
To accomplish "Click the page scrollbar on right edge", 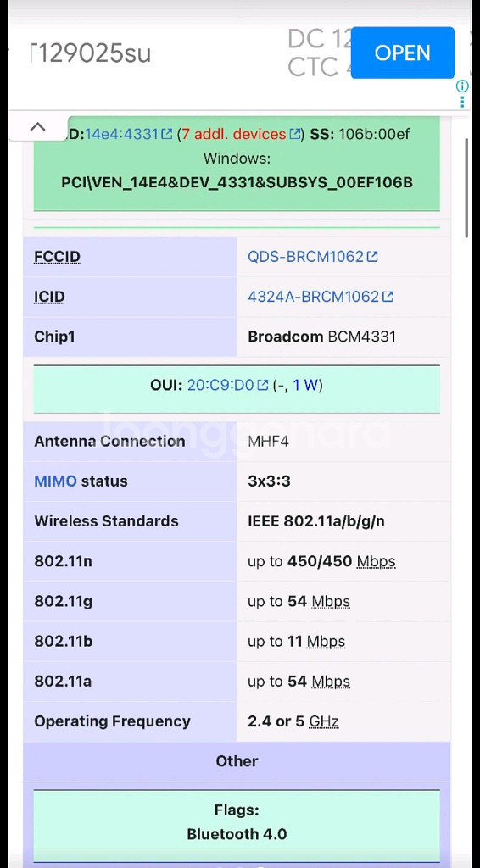I will point(466,188).
